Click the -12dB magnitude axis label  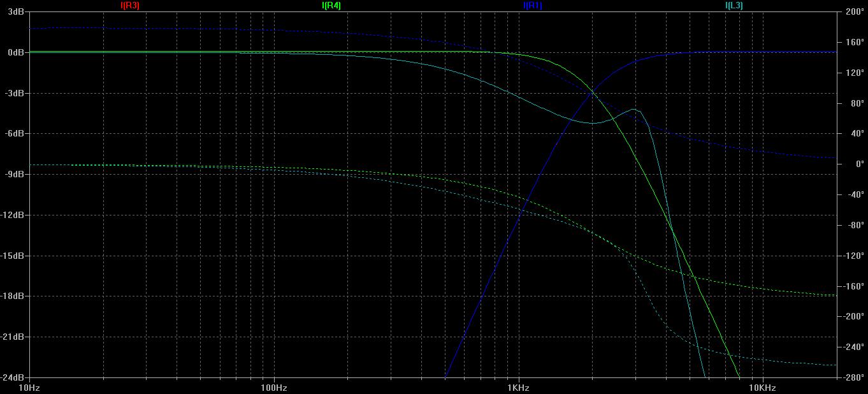pos(13,215)
